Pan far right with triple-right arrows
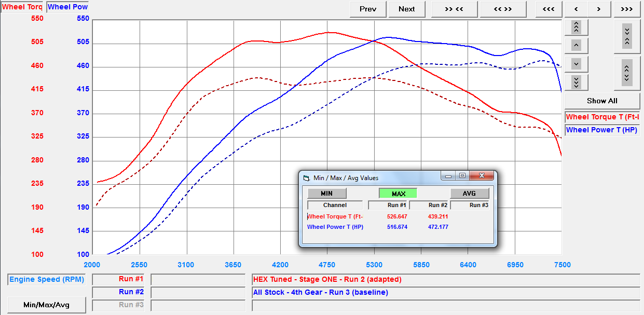This screenshot has height=315, width=644. [627, 9]
